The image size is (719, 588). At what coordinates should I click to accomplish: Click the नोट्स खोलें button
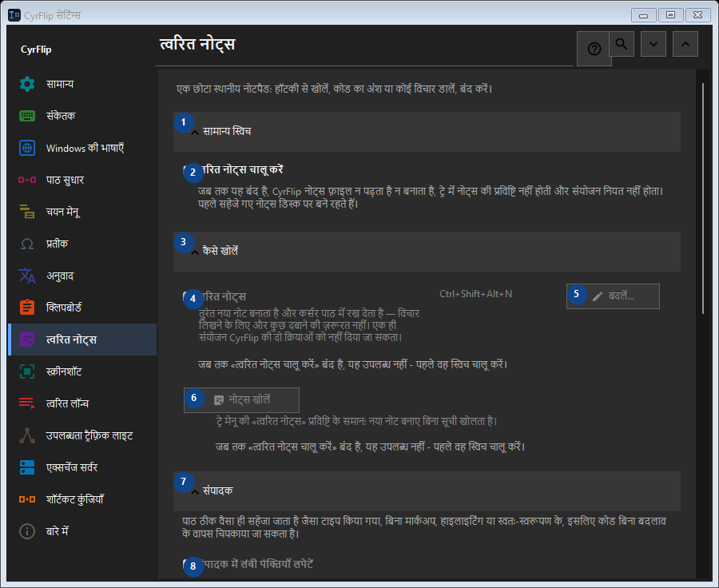click(241, 400)
